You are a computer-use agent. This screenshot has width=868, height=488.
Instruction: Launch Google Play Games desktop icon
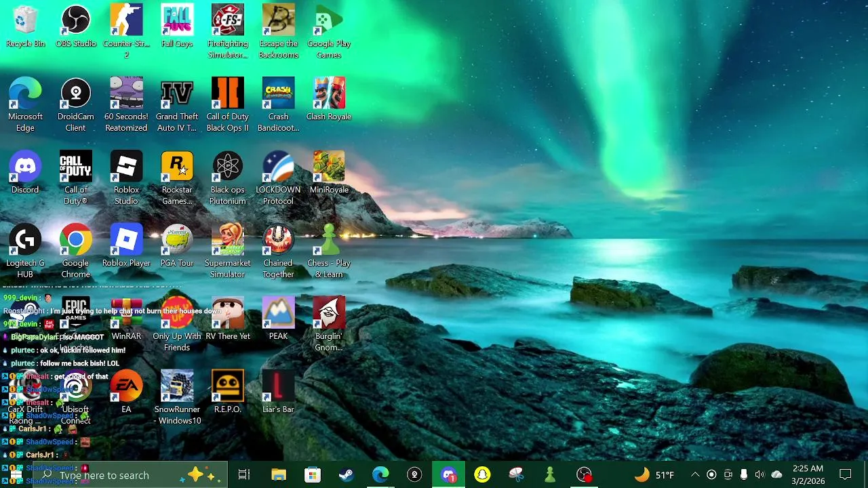[x=329, y=32]
